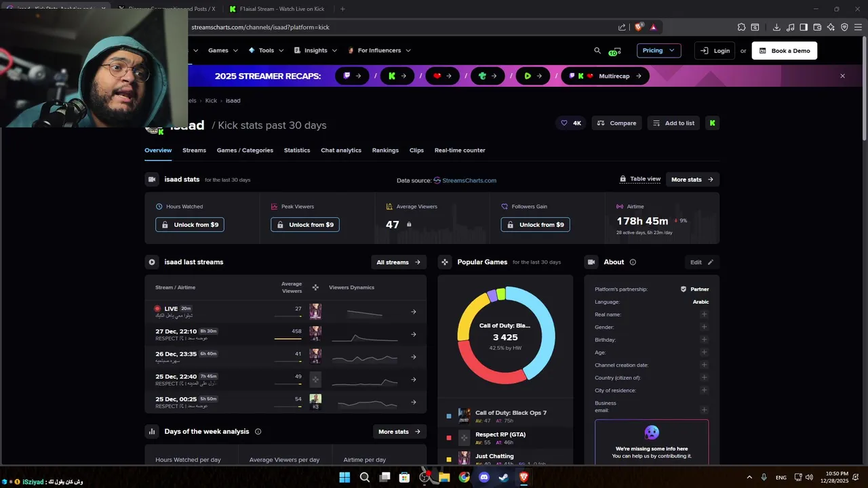Open Steam from the taskbar
Screen dimensions: 868x488
tap(504, 477)
